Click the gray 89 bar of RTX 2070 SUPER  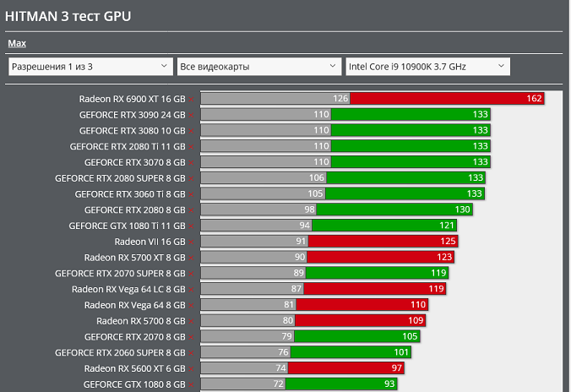pyautogui.click(x=253, y=273)
